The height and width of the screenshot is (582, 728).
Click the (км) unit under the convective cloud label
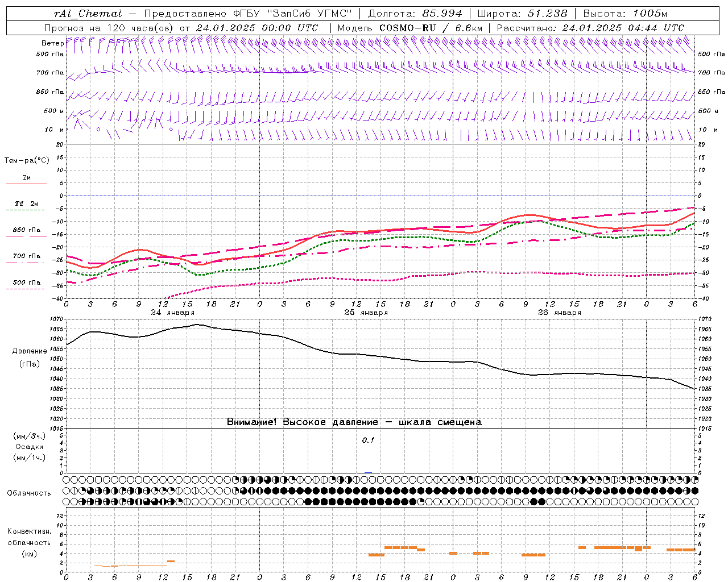(x=29, y=554)
